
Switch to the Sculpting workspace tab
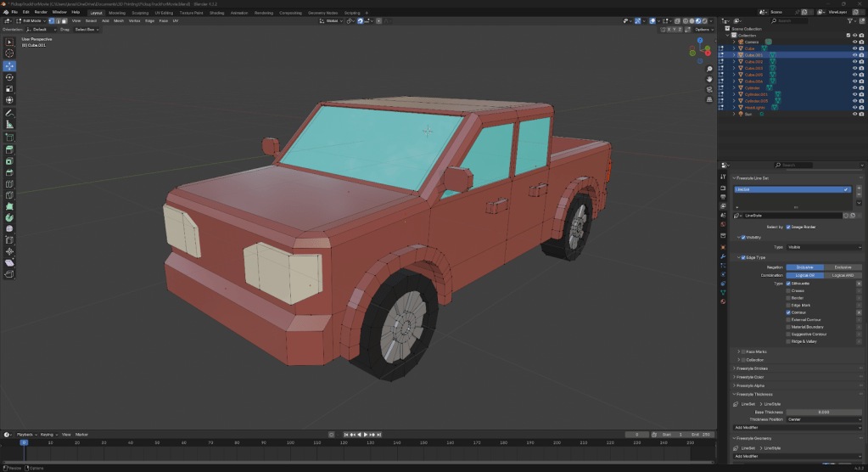139,13
